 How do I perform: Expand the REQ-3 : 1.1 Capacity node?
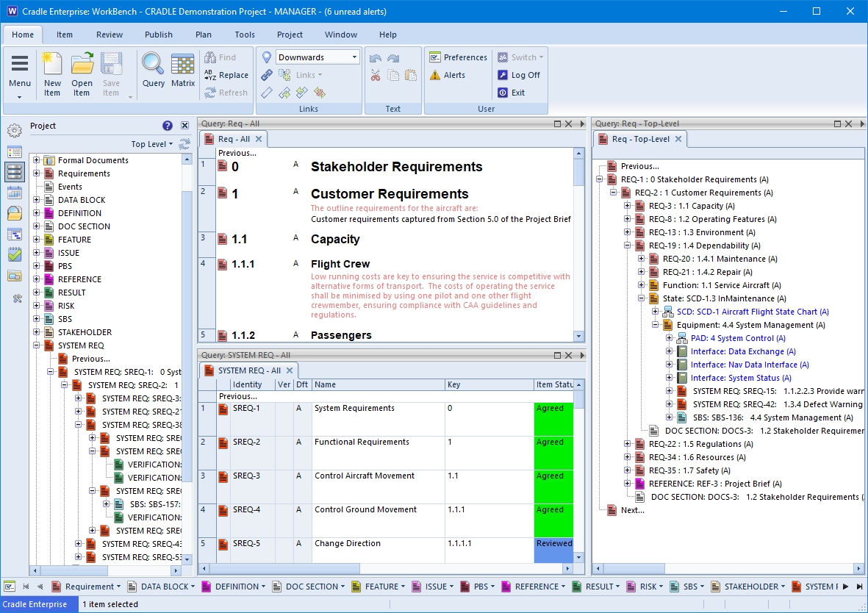[627, 206]
